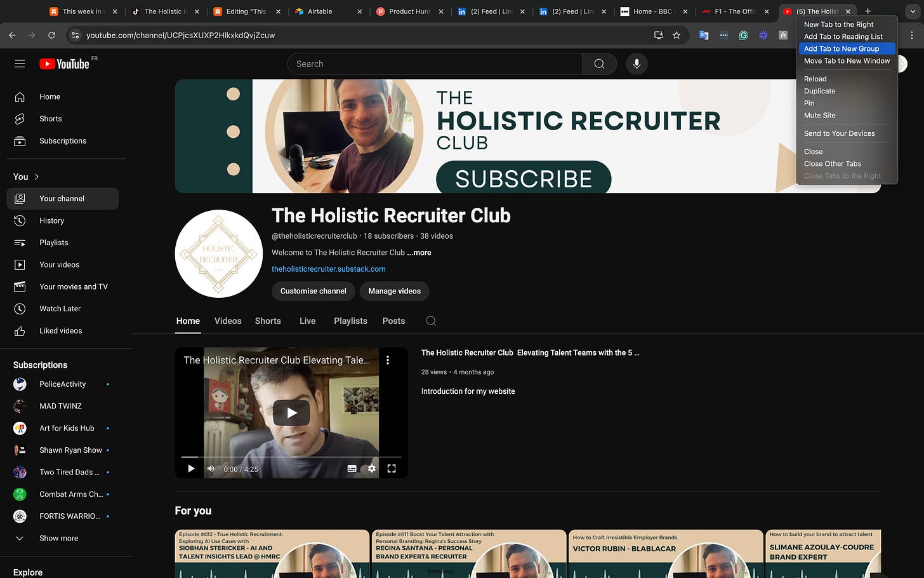This screenshot has height=578, width=924.
Task: Seek on featured video progress bar
Action: (291, 457)
